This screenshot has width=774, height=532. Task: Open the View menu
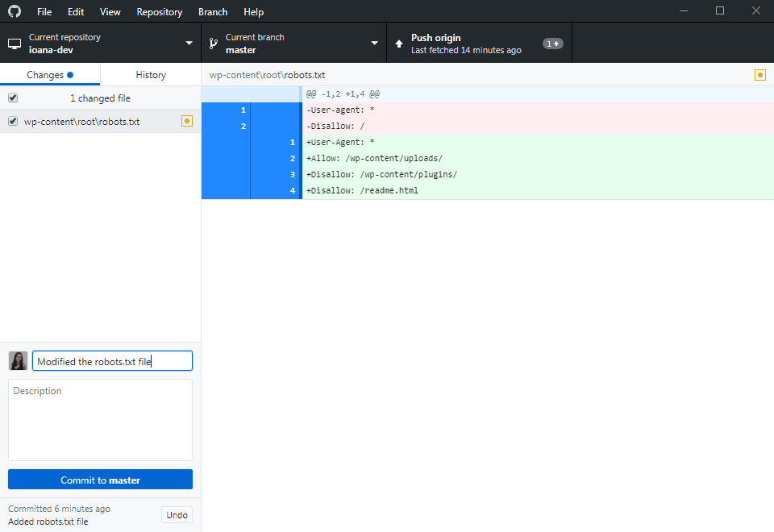click(110, 12)
